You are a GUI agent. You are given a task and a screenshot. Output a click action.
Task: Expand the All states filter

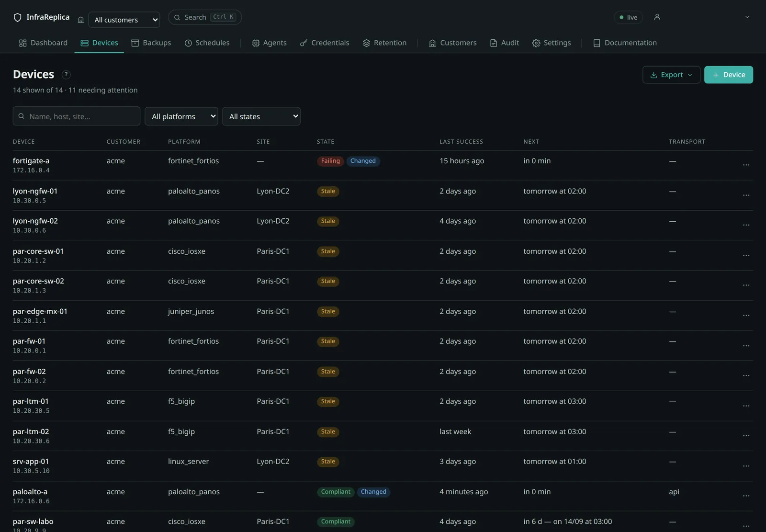click(261, 116)
